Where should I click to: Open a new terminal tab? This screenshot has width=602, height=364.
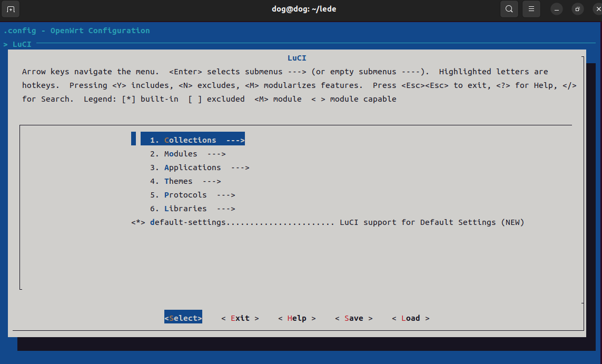11,9
